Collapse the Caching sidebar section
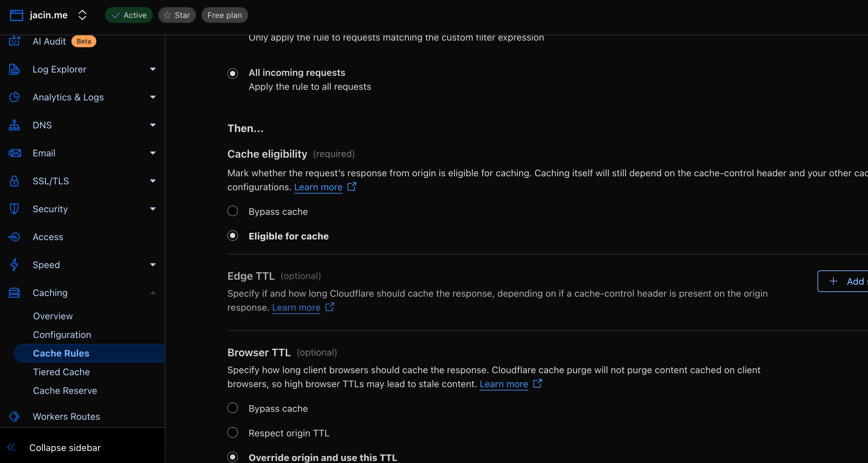Screen dimensions: 868x463 [153, 293]
